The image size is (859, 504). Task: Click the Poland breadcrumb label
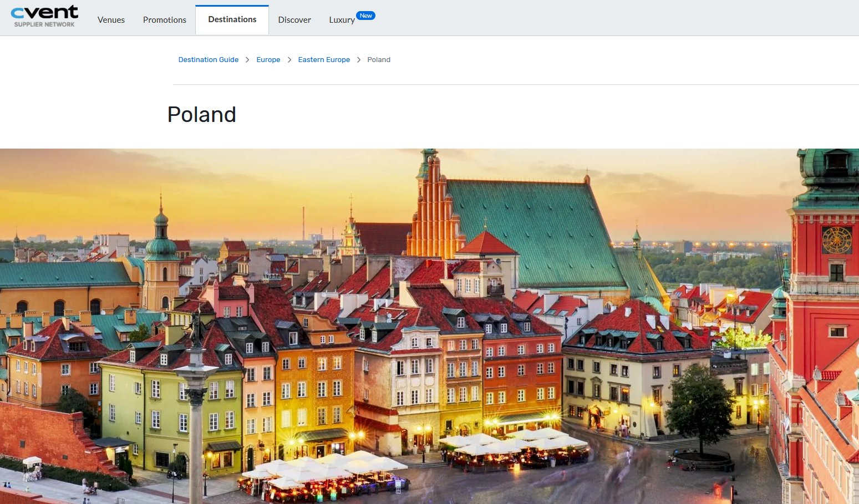[x=379, y=60]
